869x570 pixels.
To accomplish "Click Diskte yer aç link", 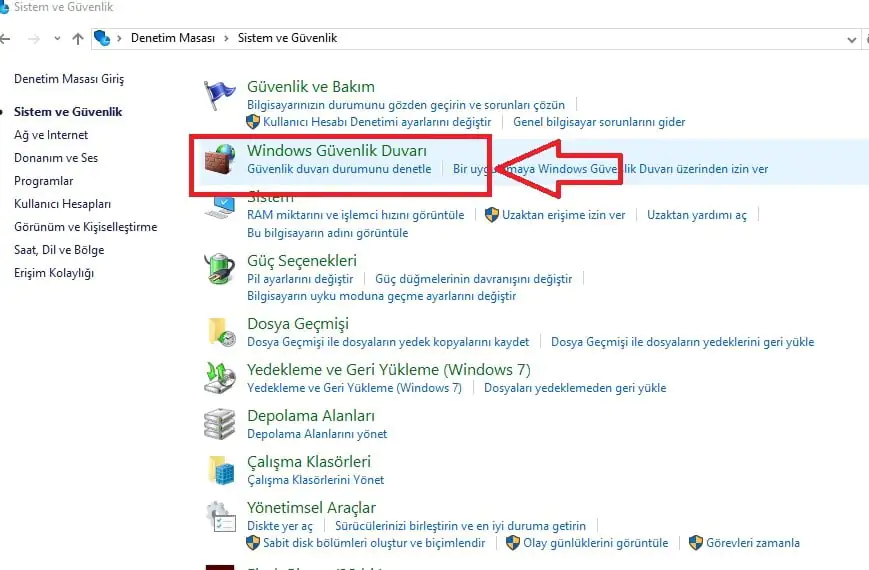I will [x=280, y=526].
